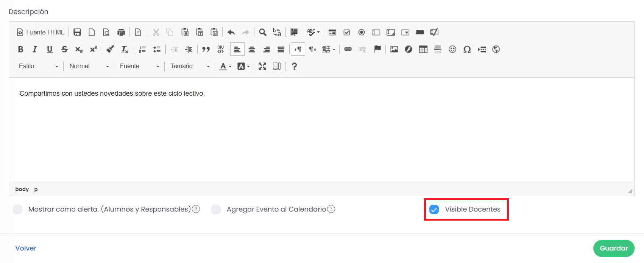The height and width of the screenshot is (263, 644).
Task: Maximize the editor
Action: 262,66
